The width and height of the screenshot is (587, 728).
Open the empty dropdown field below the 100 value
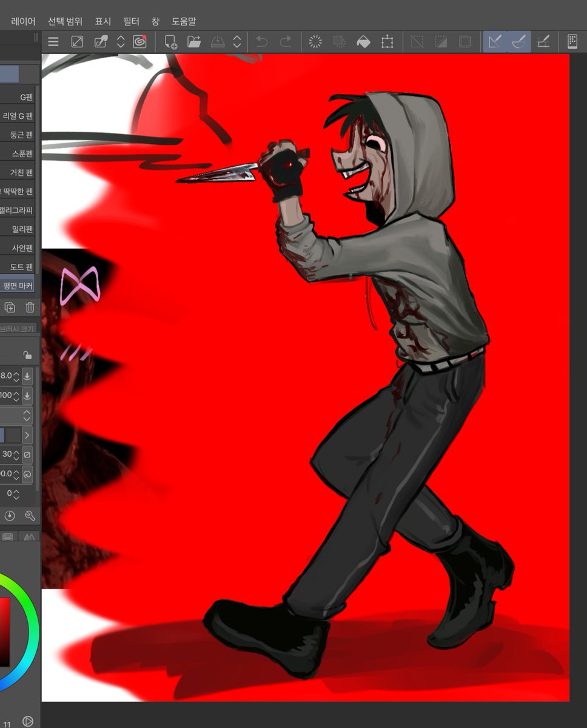click(x=16, y=416)
